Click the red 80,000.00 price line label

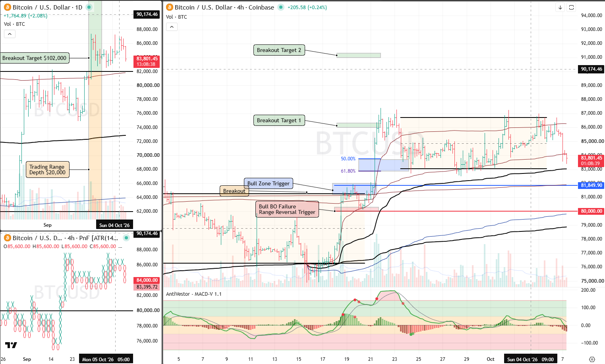click(x=591, y=211)
